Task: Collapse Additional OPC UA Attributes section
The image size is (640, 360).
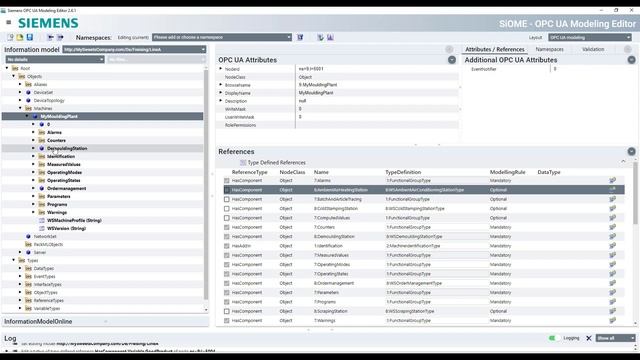Action: click(631, 60)
